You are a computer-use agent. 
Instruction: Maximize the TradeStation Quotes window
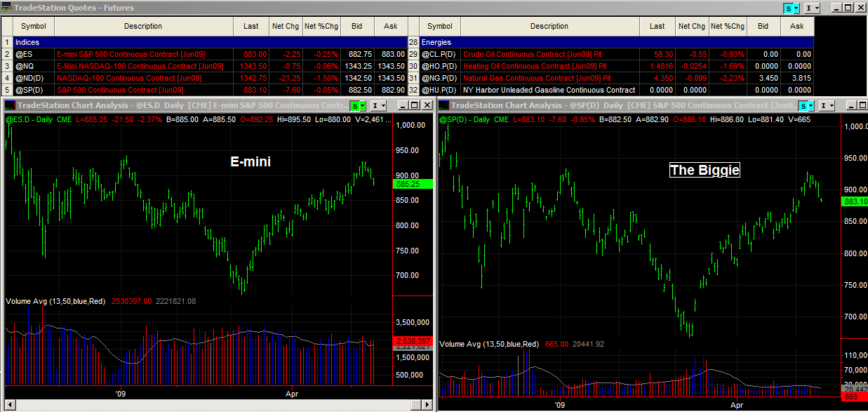(x=848, y=8)
